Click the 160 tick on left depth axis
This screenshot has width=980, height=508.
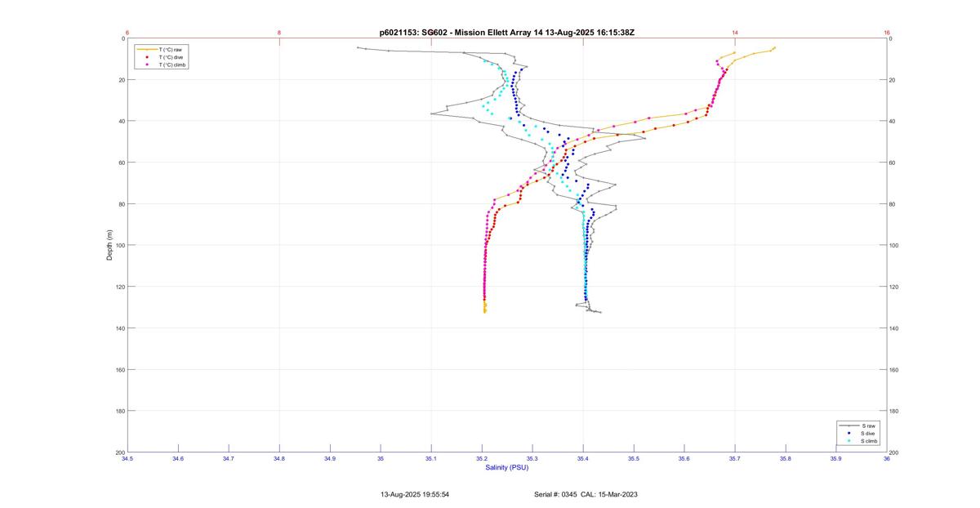pos(120,369)
